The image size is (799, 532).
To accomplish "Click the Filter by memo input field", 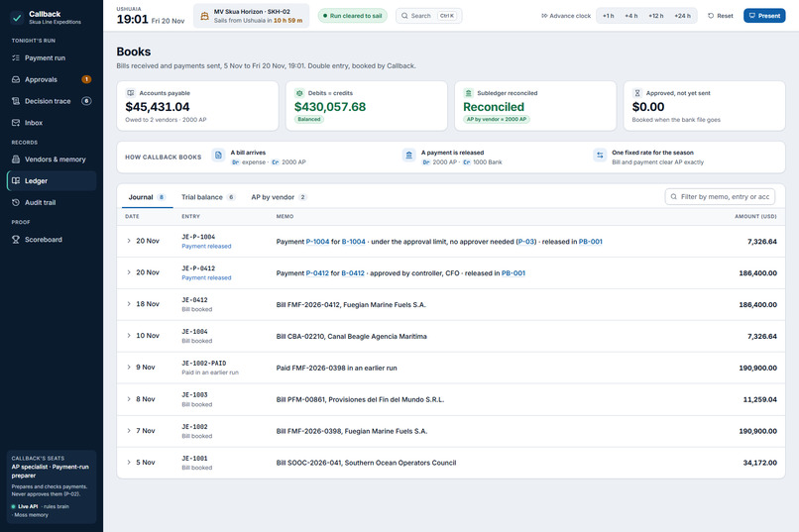I will point(720,196).
